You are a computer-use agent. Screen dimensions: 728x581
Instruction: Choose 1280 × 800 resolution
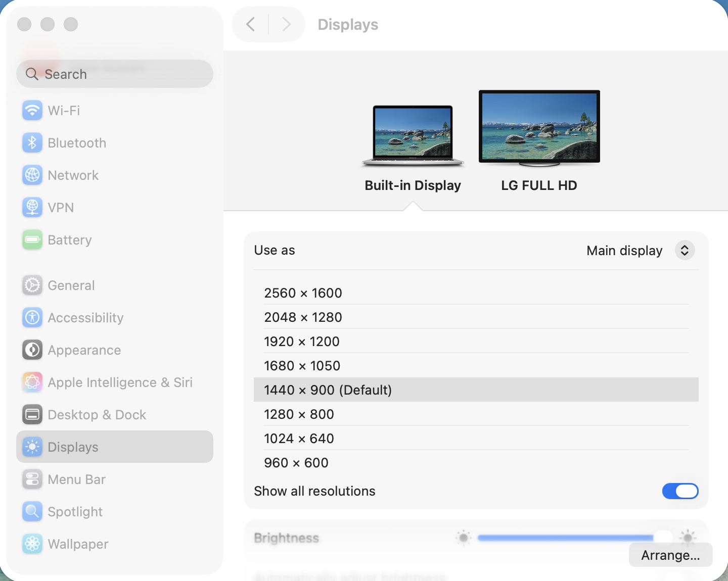[x=476, y=414]
